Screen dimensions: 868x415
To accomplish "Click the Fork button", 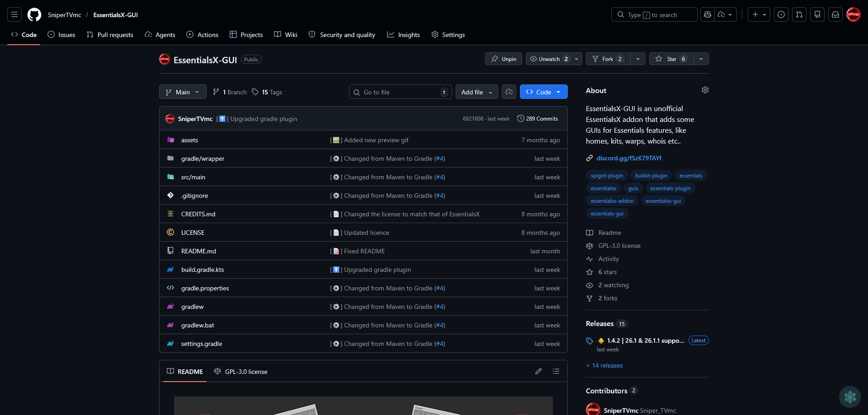I will [608, 59].
